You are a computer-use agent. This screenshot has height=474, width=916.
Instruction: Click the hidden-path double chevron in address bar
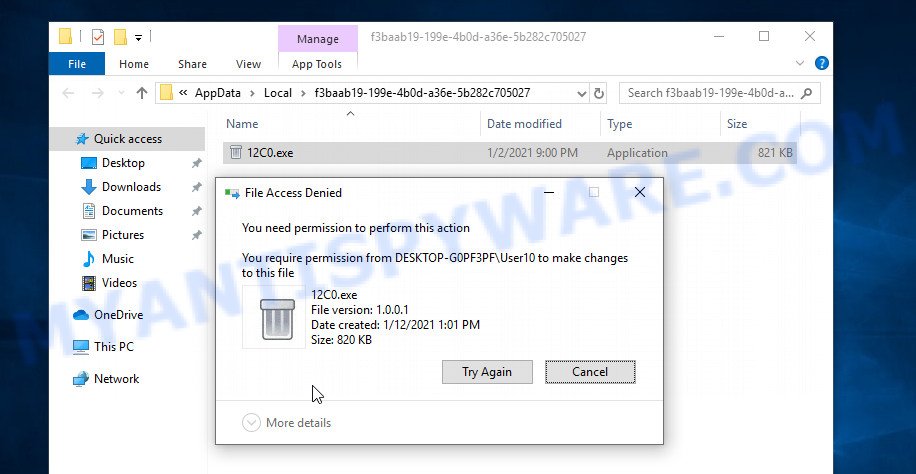[183, 93]
